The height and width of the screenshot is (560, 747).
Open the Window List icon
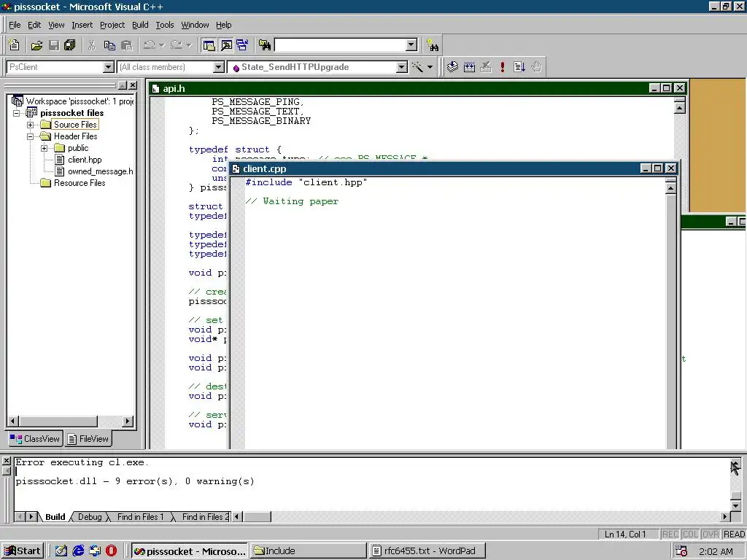242,45
